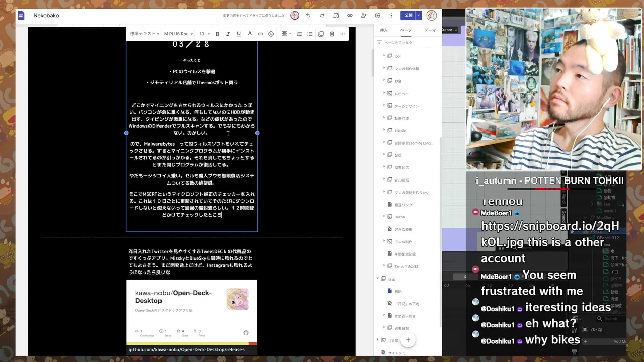Screen dimensions: 644x362
Task: Open the device preview icon
Action: (336, 16)
